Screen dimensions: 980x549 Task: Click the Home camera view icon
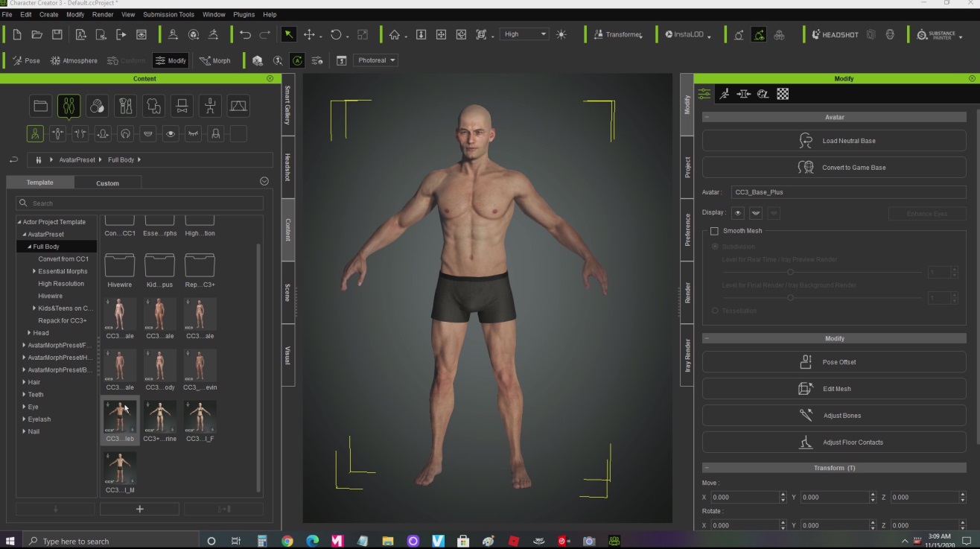[395, 34]
